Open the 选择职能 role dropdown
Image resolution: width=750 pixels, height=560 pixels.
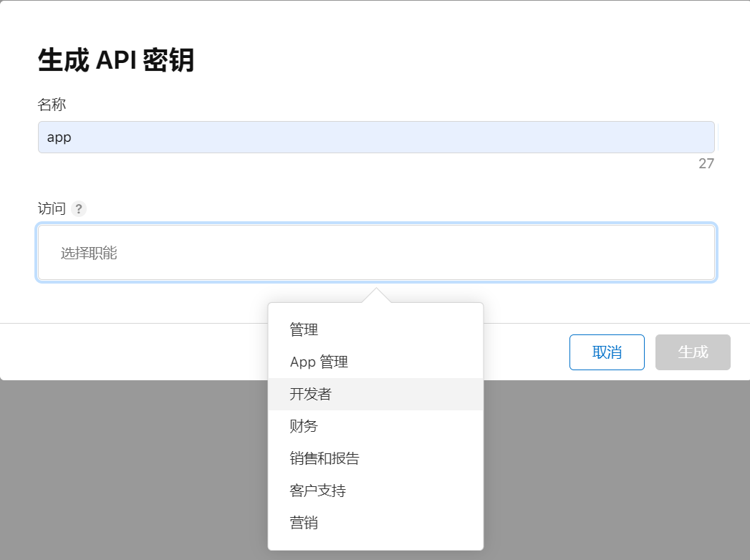(x=376, y=253)
